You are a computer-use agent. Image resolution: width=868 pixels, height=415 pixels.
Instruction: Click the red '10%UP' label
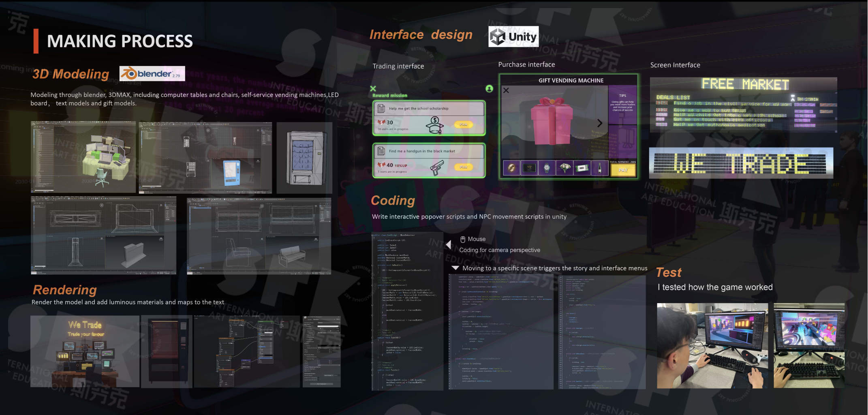tap(401, 165)
